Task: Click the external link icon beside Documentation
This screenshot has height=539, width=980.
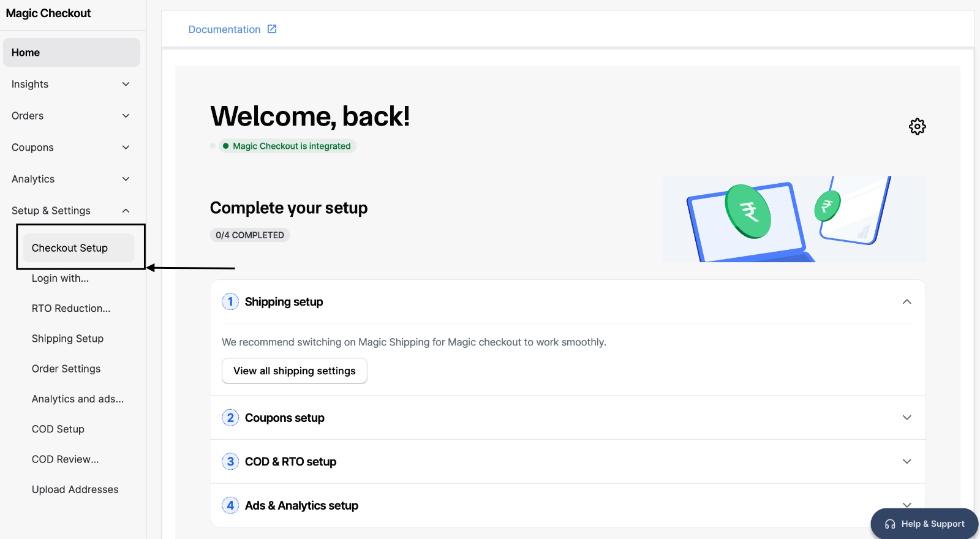Action: tap(272, 29)
